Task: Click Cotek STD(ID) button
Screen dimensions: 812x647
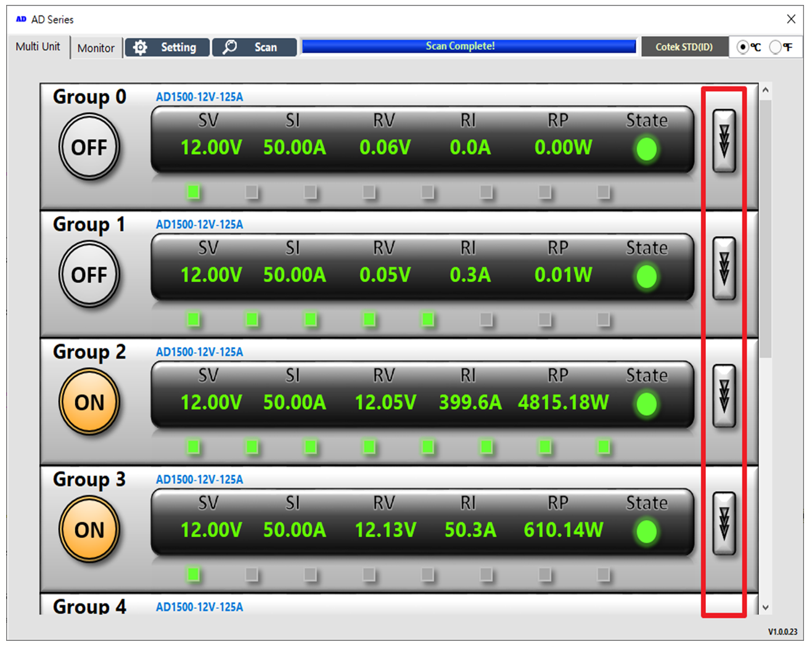Action: pyautogui.click(x=684, y=47)
